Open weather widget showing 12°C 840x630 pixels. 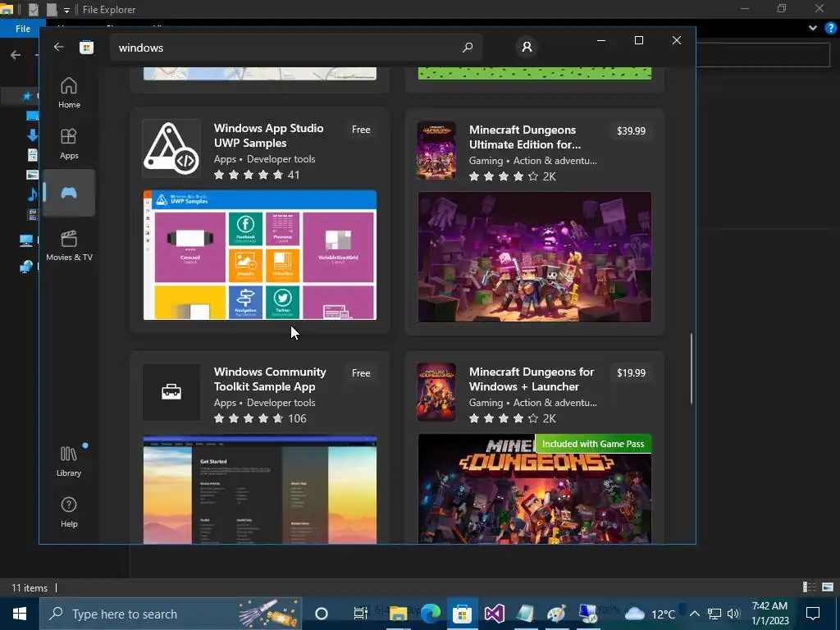pos(650,614)
